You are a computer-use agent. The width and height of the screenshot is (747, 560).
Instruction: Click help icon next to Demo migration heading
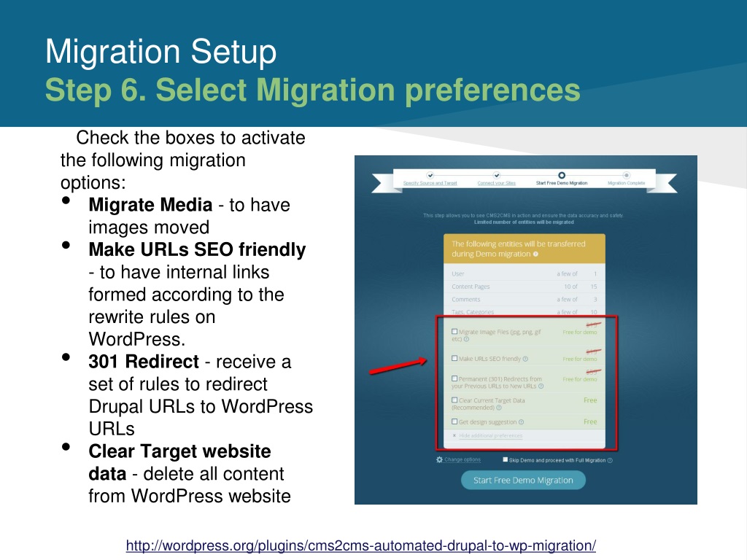pos(535,254)
